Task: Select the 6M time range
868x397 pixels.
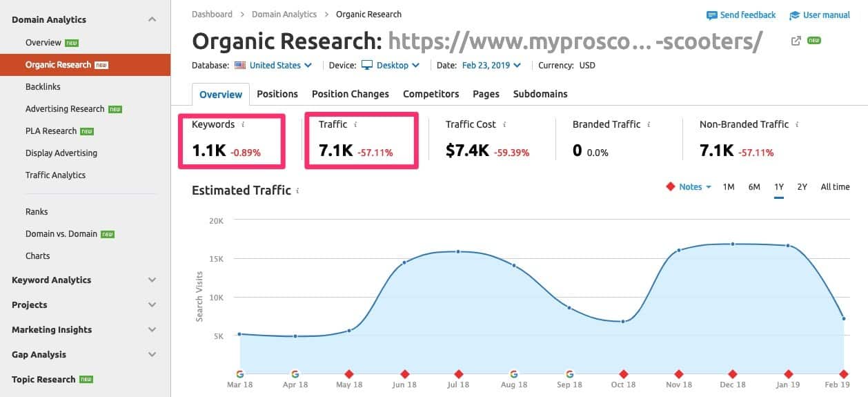Action: (754, 186)
